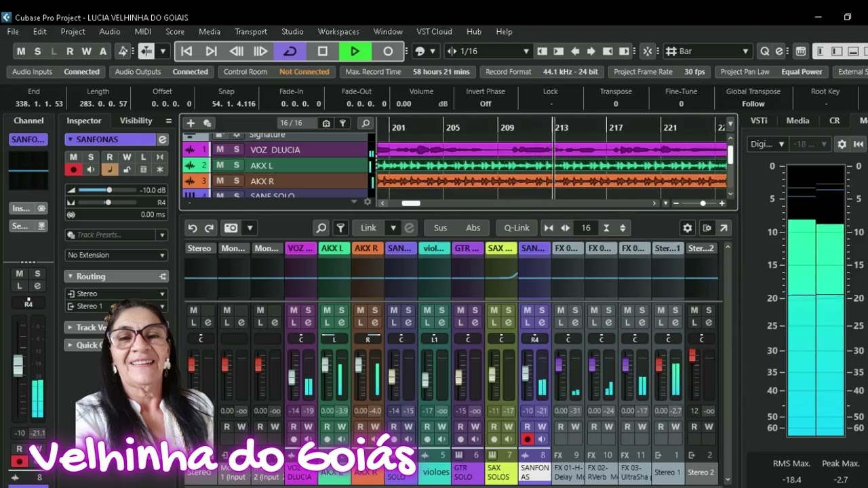Click the MixConsole channel filter funnel icon

[341, 228]
